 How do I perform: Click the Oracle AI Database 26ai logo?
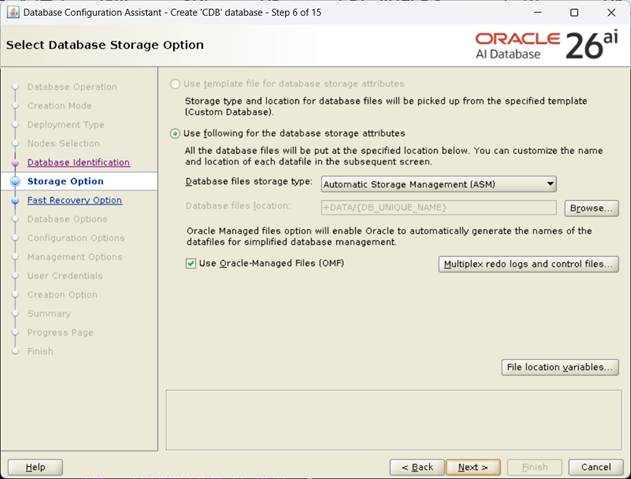[546, 45]
